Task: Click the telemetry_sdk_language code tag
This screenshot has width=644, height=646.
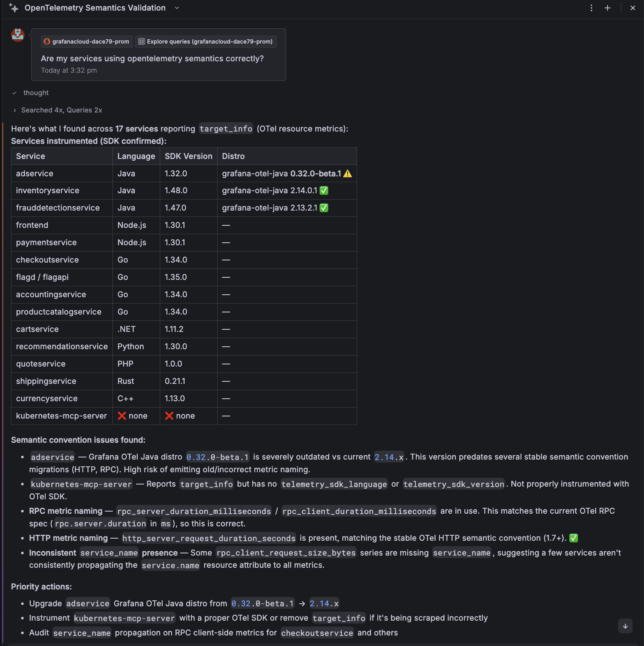Action: [334, 484]
